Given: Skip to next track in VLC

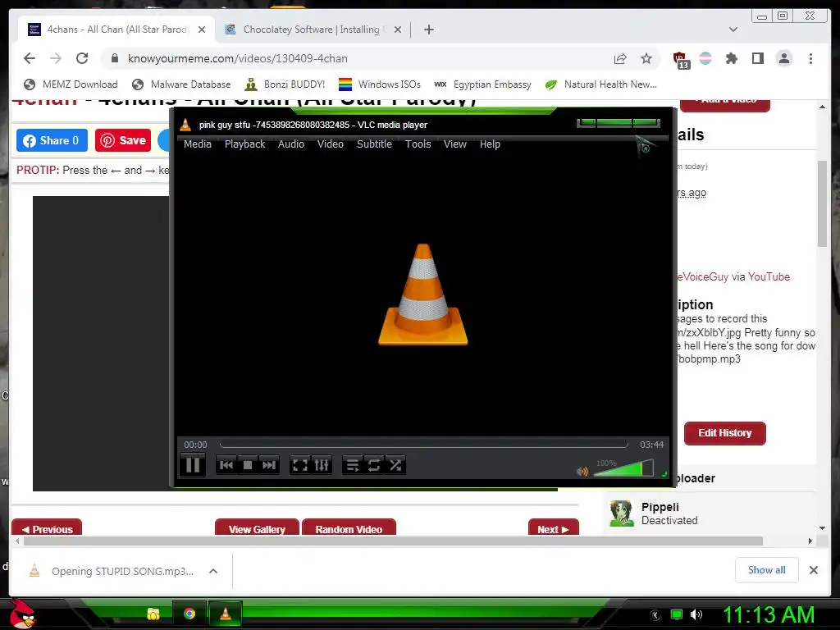Looking at the screenshot, I should (x=269, y=465).
